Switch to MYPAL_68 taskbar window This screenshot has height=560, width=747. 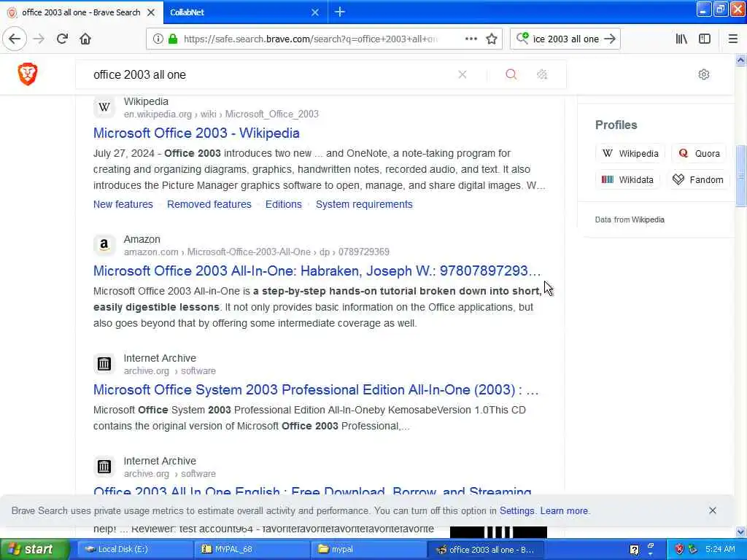tap(252, 549)
